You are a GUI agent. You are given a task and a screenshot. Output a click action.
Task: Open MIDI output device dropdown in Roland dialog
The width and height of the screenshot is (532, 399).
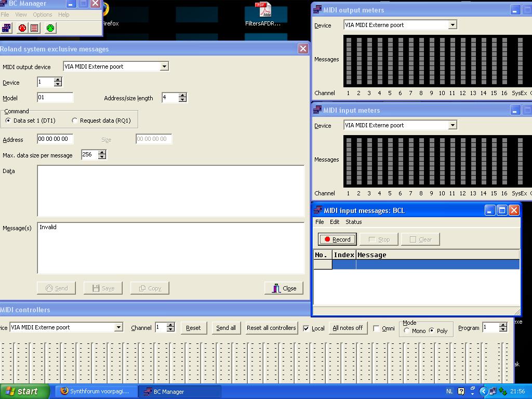[x=164, y=66]
